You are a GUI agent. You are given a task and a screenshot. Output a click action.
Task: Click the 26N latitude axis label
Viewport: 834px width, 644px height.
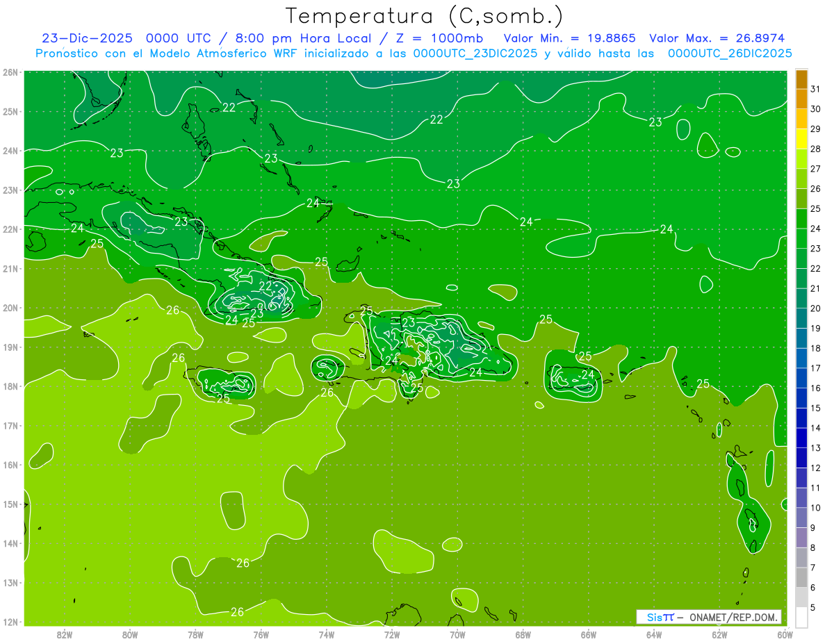[10, 72]
